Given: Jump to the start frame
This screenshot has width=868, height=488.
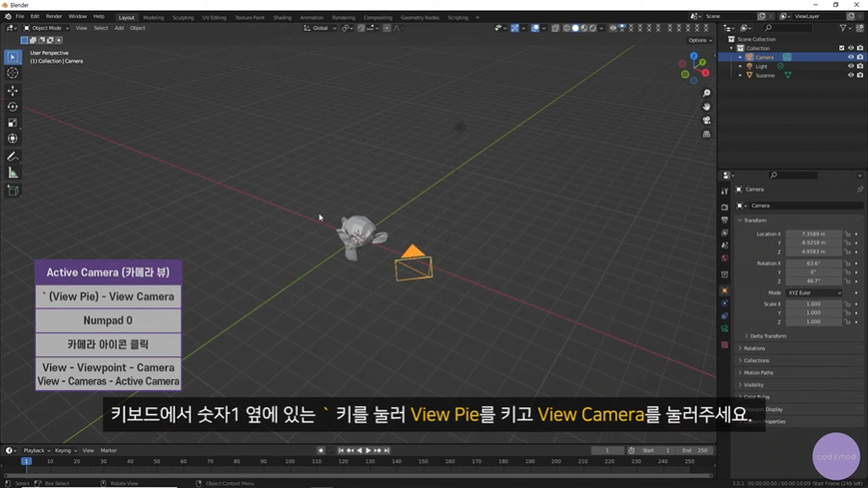Looking at the screenshot, I should [341, 450].
